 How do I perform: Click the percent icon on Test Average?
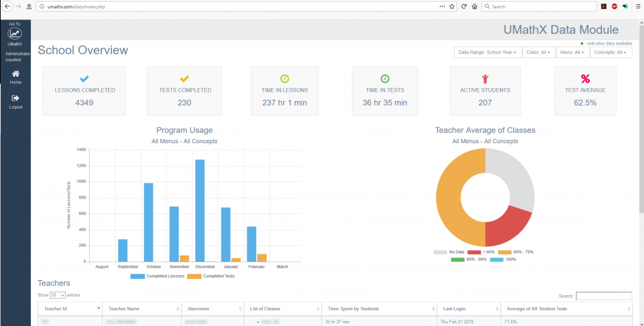(x=586, y=79)
